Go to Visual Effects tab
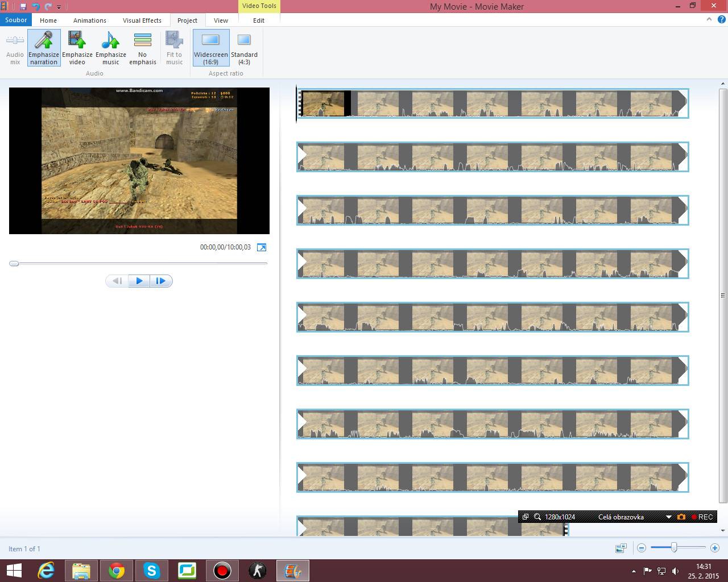Screen dimensions: 728x582 coord(142,20)
